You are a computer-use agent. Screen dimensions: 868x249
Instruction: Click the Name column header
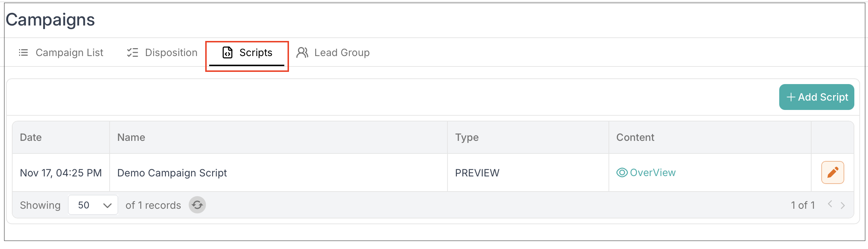pos(131,137)
